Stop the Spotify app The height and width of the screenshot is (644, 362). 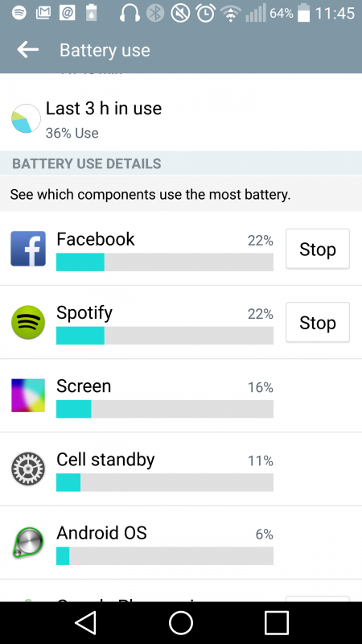(318, 323)
